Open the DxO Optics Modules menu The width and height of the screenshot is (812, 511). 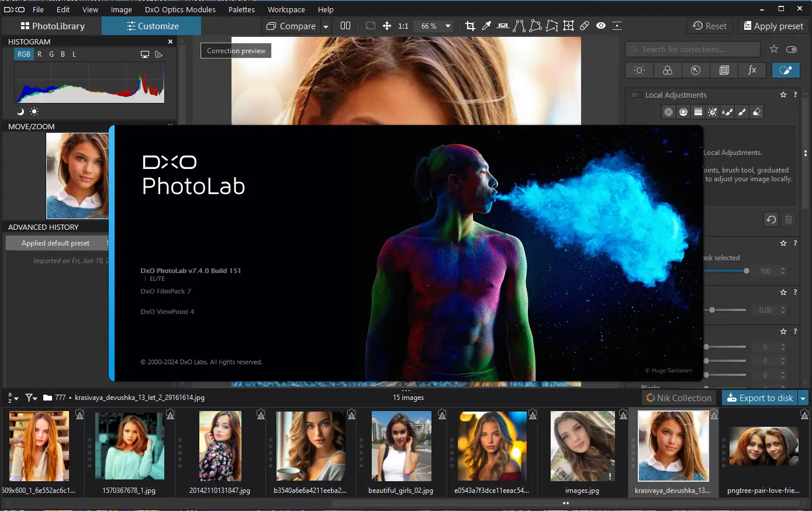point(180,9)
